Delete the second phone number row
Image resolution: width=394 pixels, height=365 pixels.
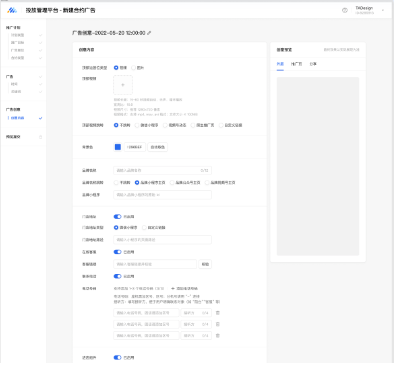pyautogui.click(x=218, y=324)
